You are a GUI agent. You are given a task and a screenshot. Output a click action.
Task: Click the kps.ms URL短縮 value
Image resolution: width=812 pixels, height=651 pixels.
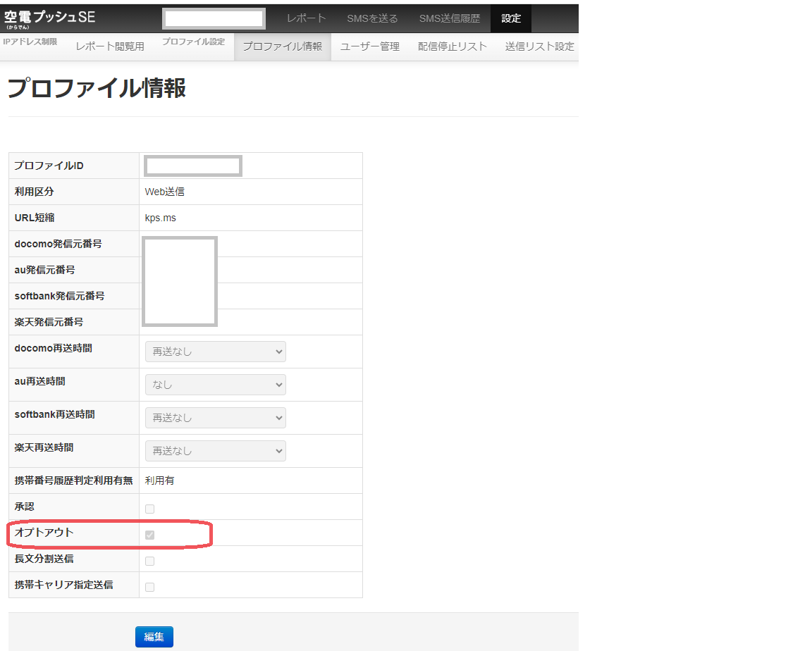tap(160, 218)
